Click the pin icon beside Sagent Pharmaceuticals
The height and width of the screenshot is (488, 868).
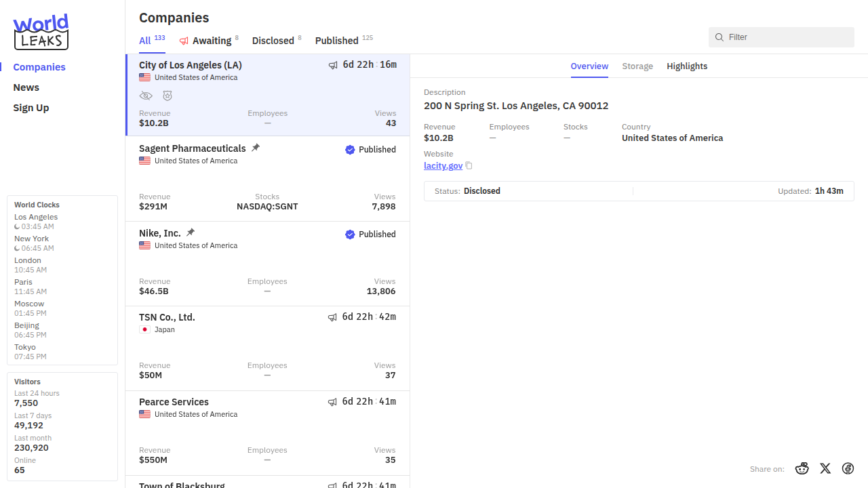(x=256, y=148)
